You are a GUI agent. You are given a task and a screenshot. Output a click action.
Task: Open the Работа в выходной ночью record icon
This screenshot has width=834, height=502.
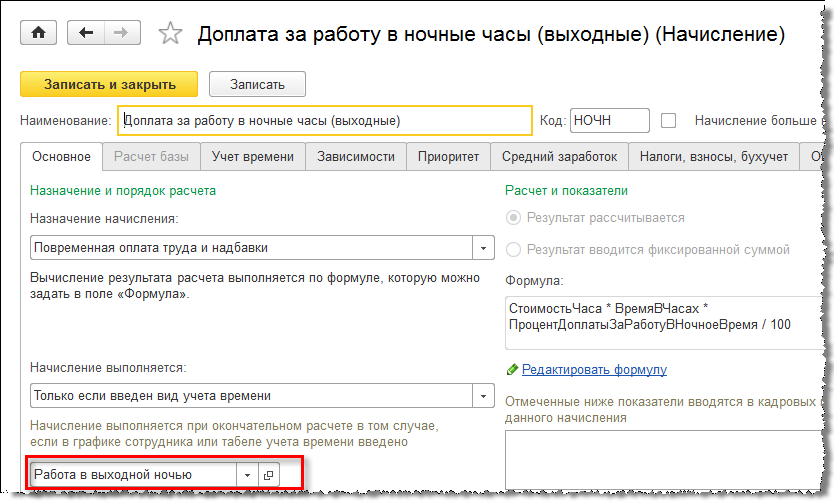click(x=268, y=475)
